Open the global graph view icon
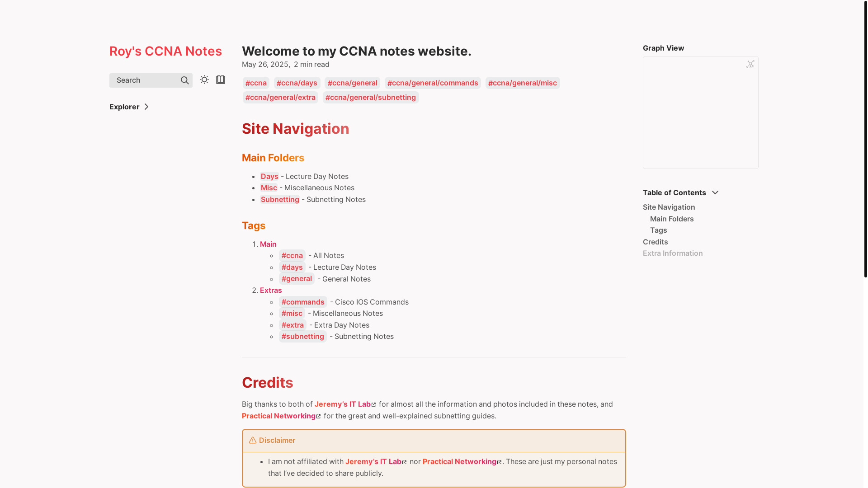The width and height of the screenshot is (868, 488). (750, 64)
